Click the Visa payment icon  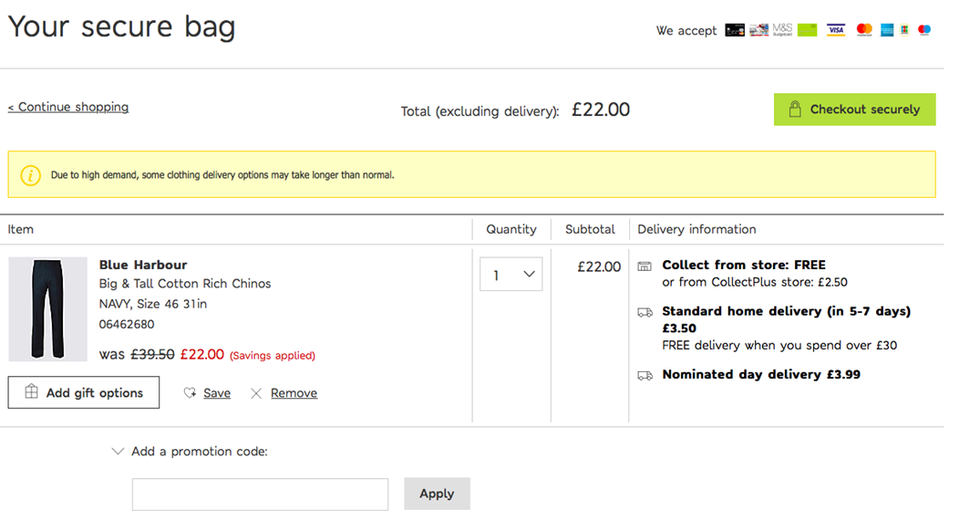pyautogui.click(x=836, y=30)
